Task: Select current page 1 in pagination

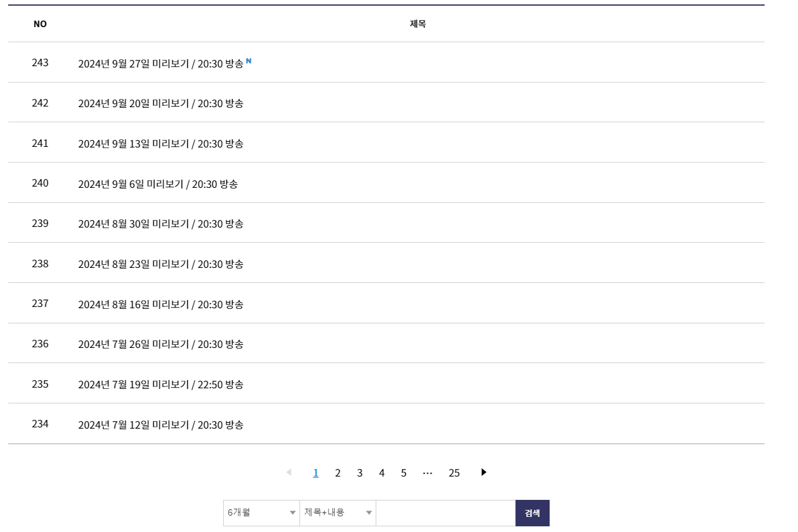Action: 316,473
